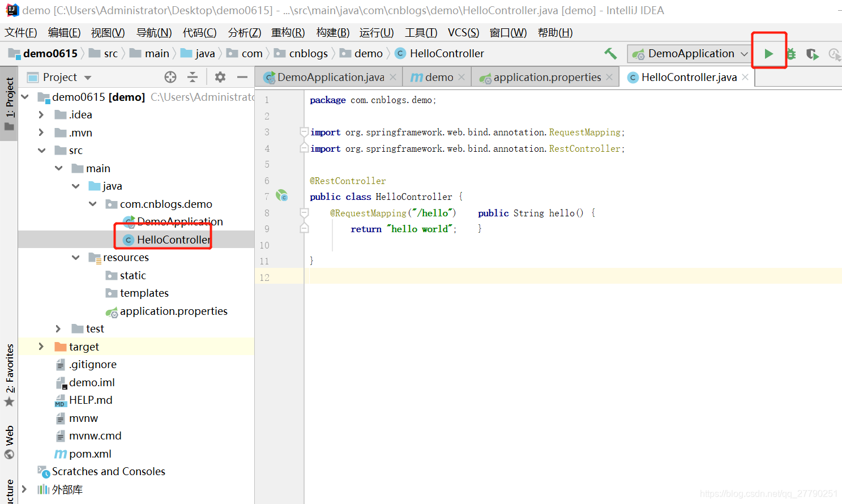
Task: Click the collapse all icon in Project panel
Action: (193, 77)
